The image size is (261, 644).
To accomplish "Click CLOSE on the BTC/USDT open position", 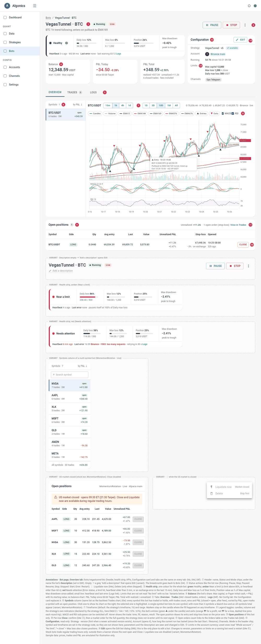I will pos(243,245).
